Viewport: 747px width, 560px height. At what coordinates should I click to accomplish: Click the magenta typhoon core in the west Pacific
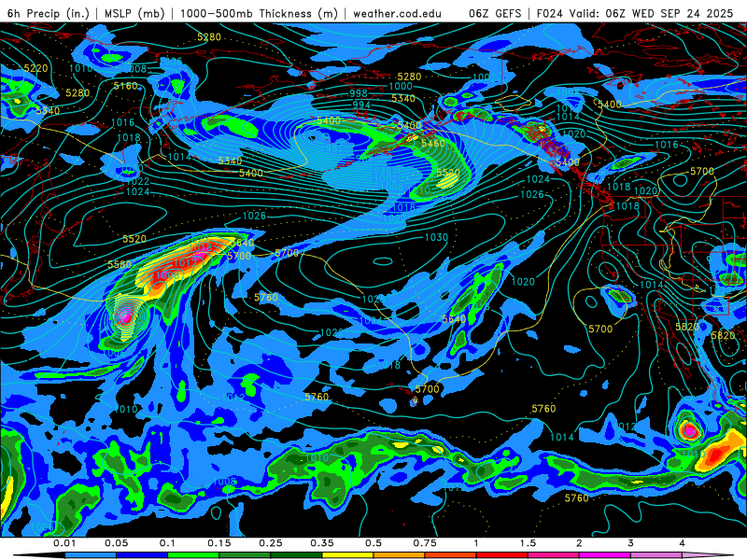(x=126, y=317)
